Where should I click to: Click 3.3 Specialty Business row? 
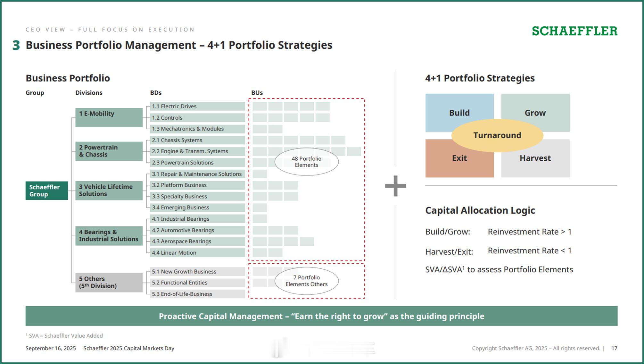198,196
